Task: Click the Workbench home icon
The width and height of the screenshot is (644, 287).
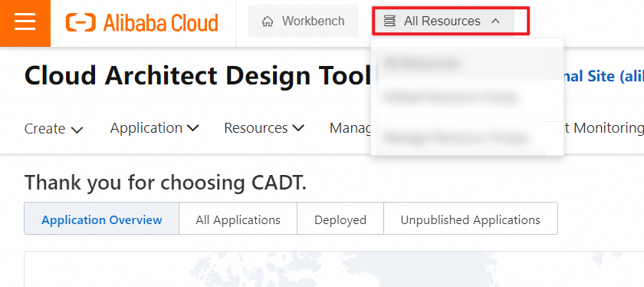Action: point(268,21)
